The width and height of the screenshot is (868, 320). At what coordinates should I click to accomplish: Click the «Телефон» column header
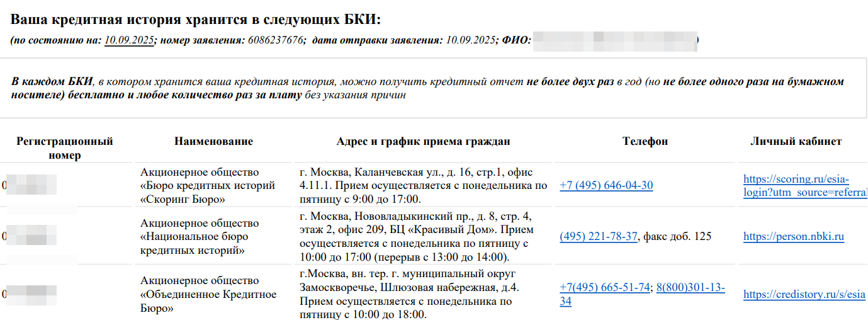click(645, 141)
